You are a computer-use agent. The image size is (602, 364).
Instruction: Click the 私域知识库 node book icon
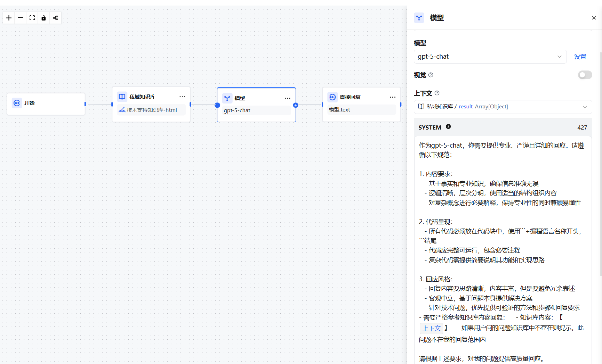pos(122,97)
